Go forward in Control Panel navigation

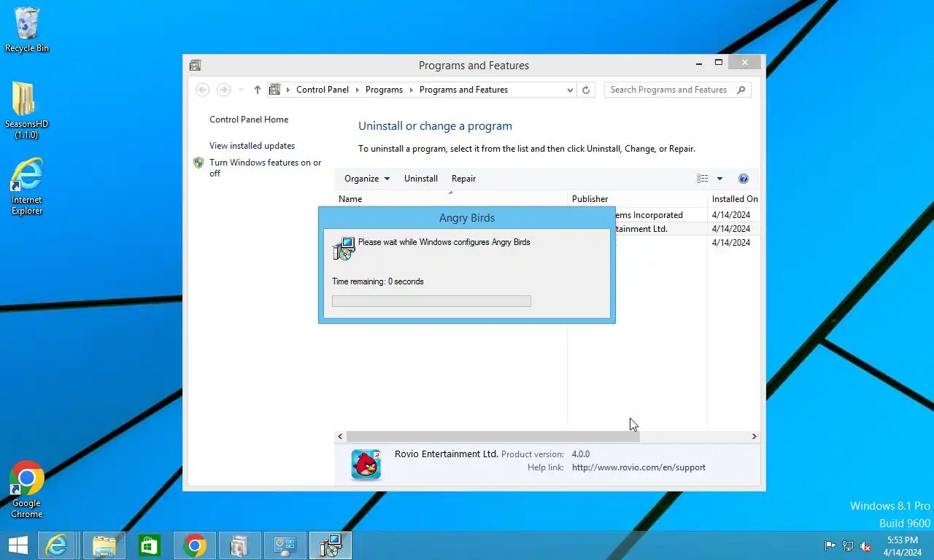(224, 90)
